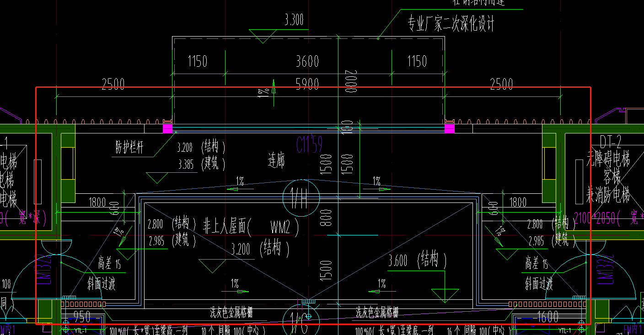
Task: Click the 客梯 label under DT-2
Action: click(x=612, y=176)
